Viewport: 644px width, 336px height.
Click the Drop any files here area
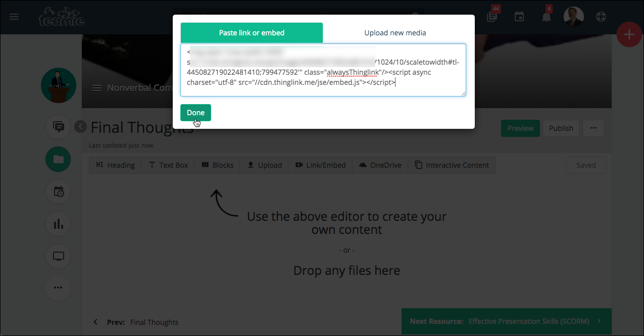[346, 271]
